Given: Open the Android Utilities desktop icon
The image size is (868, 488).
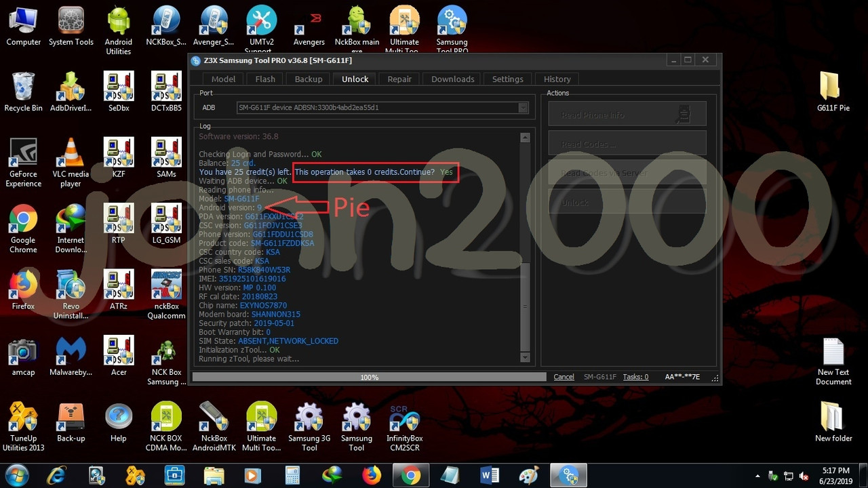Looking at the screenshot, I should [119, 30].
